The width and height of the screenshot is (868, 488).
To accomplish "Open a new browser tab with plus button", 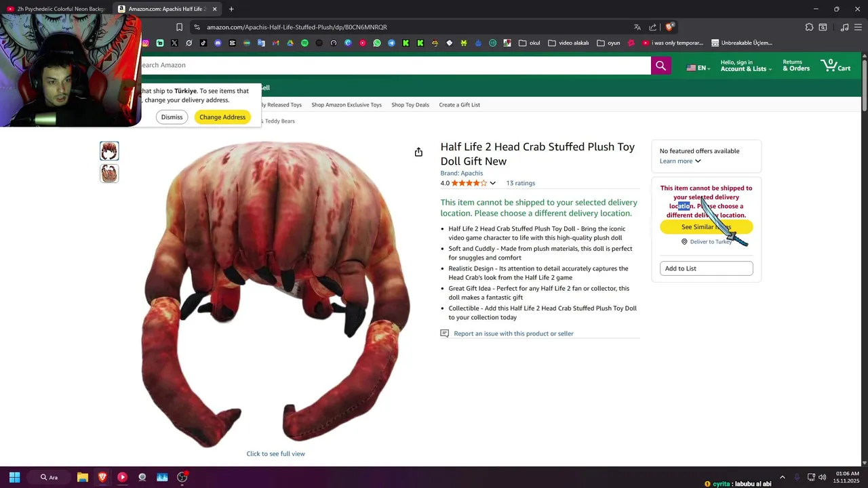I will pos(231,9).
